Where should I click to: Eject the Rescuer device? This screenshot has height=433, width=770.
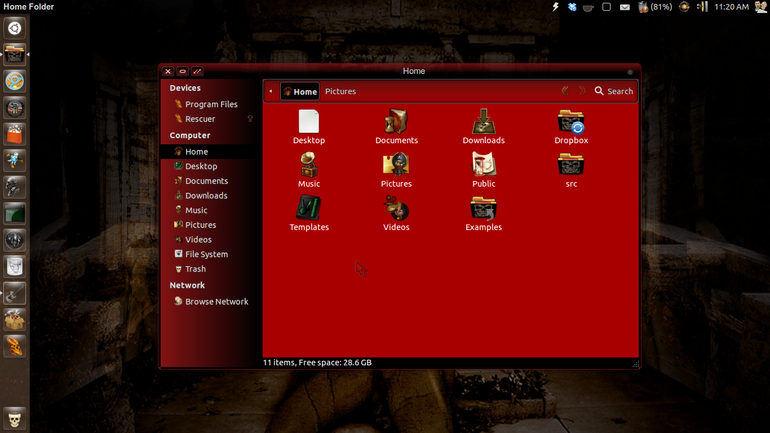250,119
